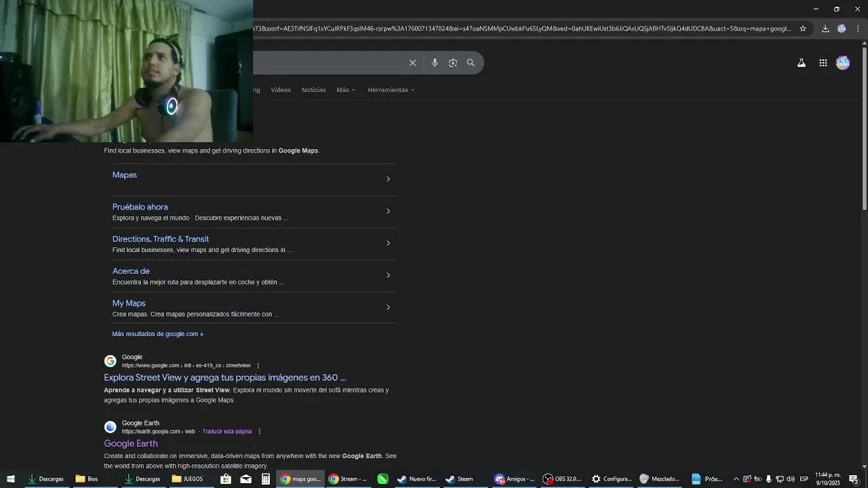The width and height of the screenshot is (868, 488).
Task: Open the first Descargas taskbar item
Action: coord(45,479)
